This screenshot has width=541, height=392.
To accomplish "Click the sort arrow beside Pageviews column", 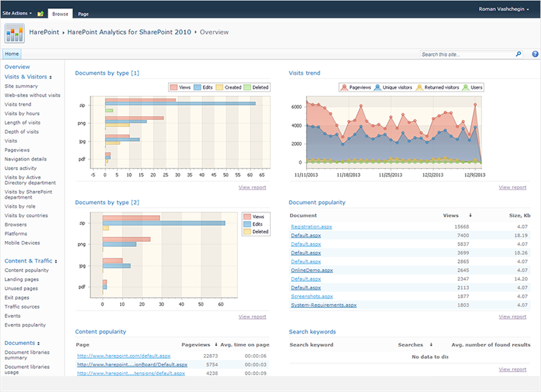I will 216,344.
